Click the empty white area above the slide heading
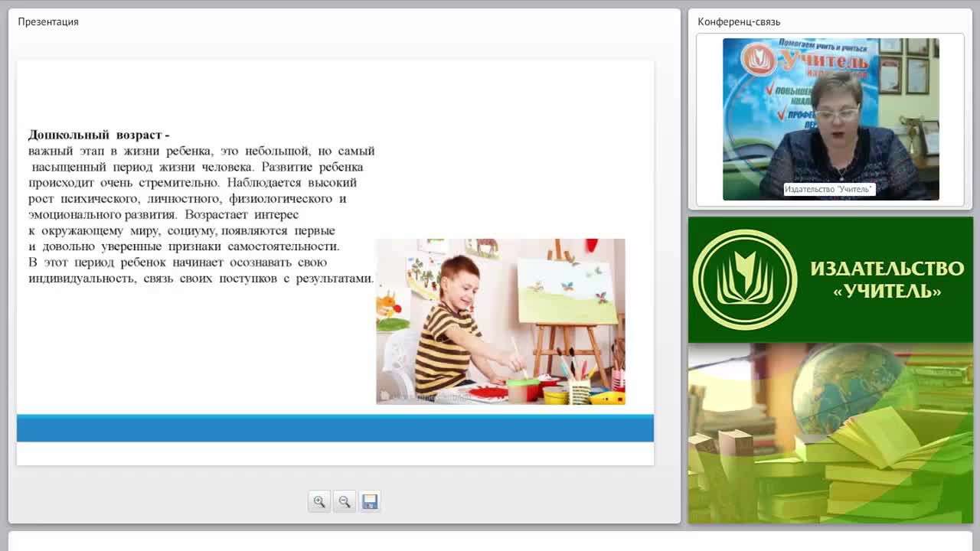This screenshot has width=980, height=551. pos(335,92)
